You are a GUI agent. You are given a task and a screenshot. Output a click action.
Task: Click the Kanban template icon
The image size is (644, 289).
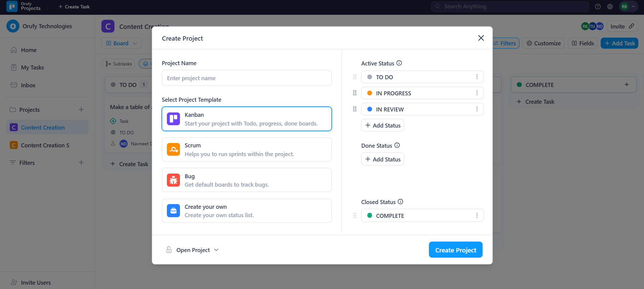click(x=173, y=119)
